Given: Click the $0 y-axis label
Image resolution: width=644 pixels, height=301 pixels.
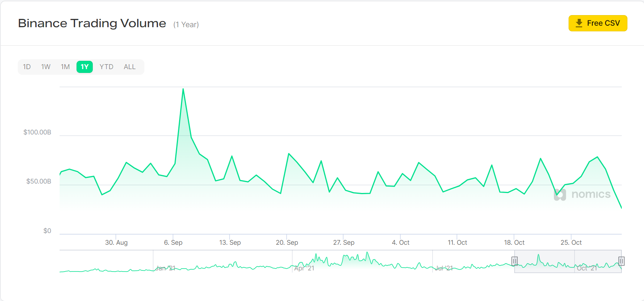Looking at the screenshot, I should point(47,231).
